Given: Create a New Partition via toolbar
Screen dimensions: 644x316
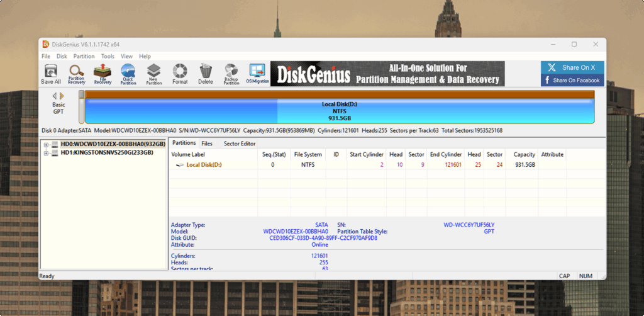Looking at the screenshot, I should click(154, 74).
